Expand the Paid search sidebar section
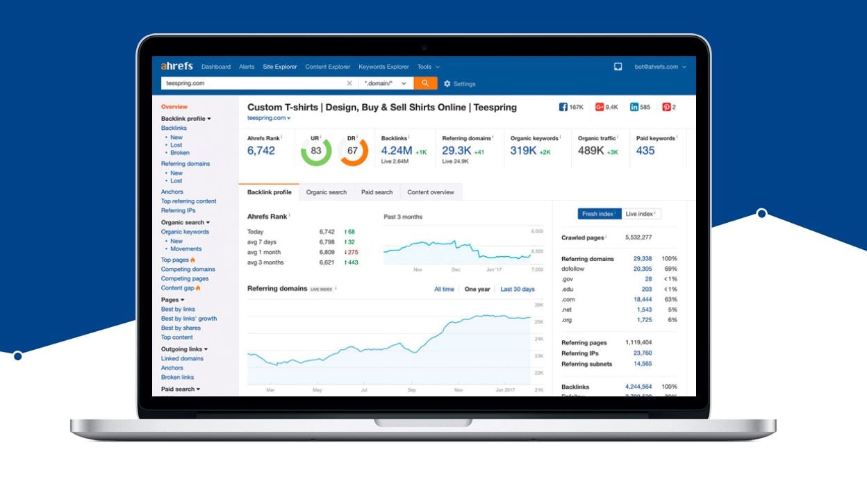The height and width of the screenshot is (504, 867). point(181,389)
